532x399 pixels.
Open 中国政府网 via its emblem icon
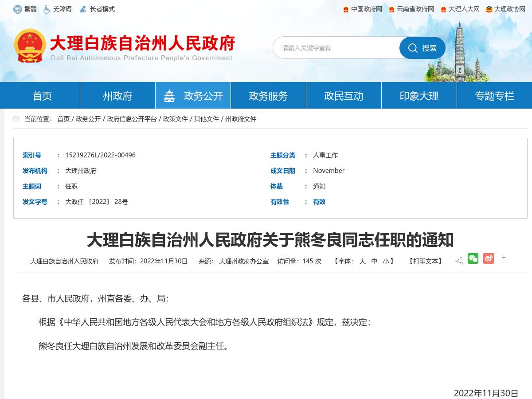(x=347, y=9)
